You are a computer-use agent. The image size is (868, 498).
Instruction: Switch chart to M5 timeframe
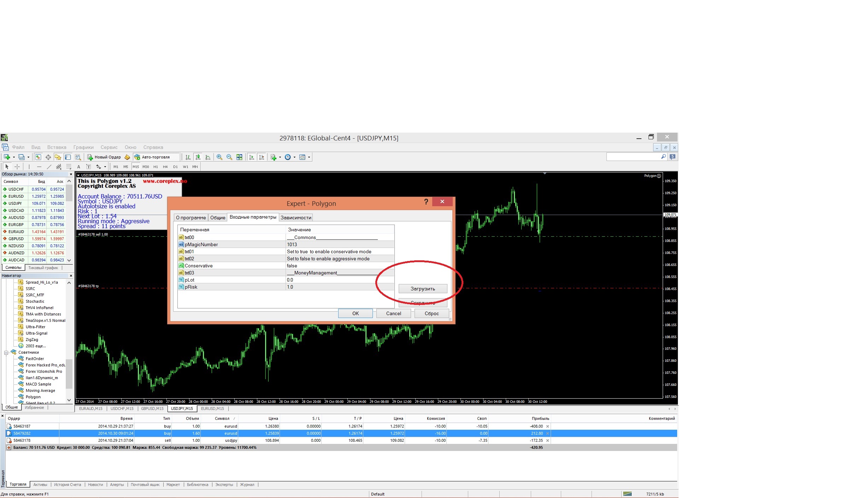click(126, 167)
